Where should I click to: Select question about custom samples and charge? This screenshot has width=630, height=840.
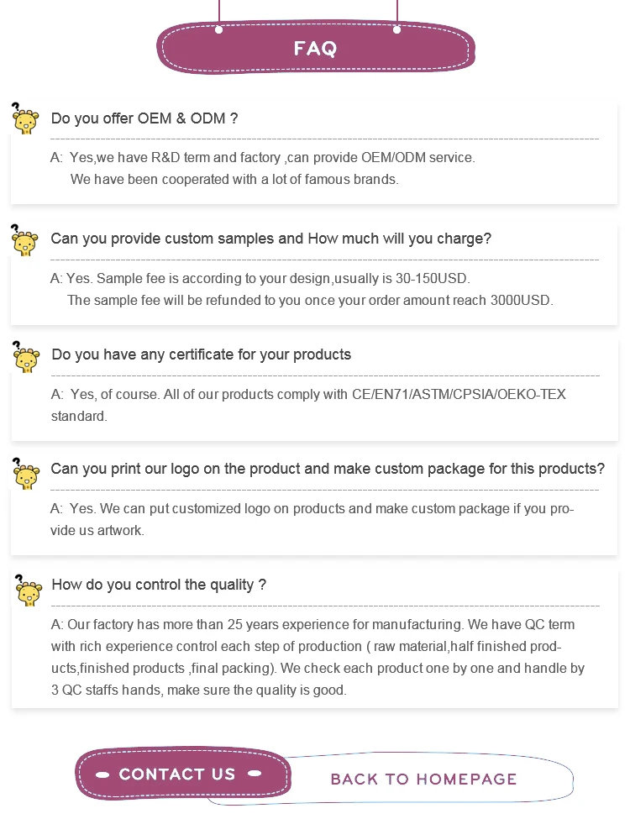270,239
